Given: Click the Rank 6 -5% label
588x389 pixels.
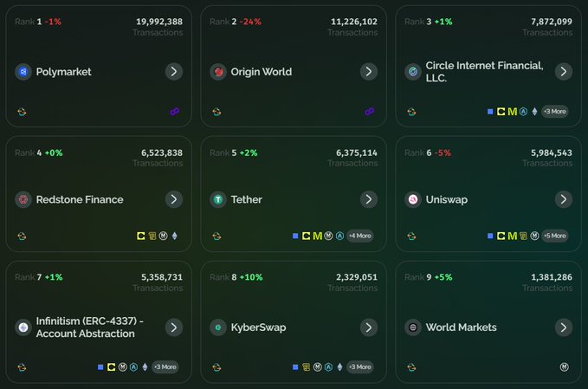Looking at the screenshot, I should [428, 152].
